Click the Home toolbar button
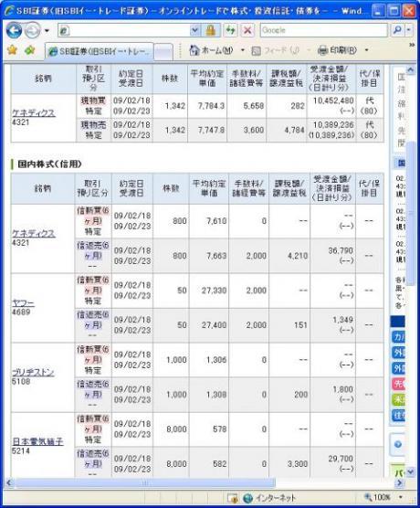Screen dimensions: 420x508 pos(211,50)
